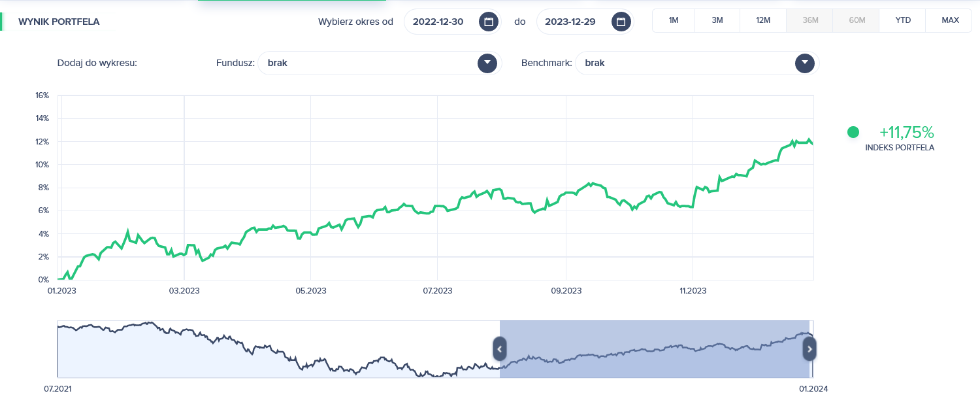Click the end date field 2023-12-29
Image resolution: width=980 pixels, height=406 pixels.
point(570,22)
